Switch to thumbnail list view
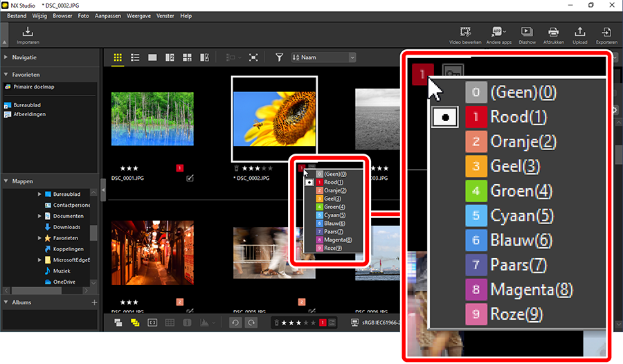 tap(135, 57)
